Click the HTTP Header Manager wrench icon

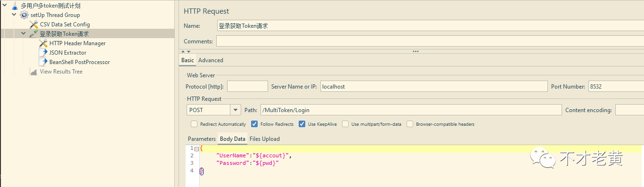point(43,43)
